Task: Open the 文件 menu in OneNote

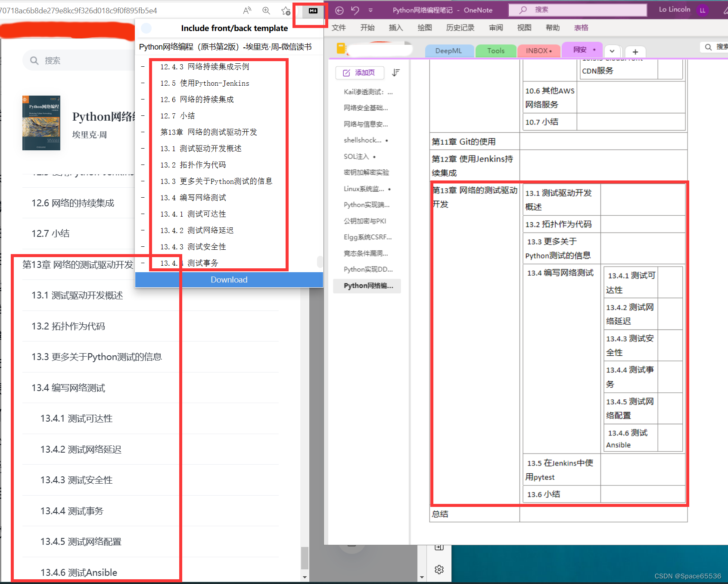Action: (x=339, y=28)
